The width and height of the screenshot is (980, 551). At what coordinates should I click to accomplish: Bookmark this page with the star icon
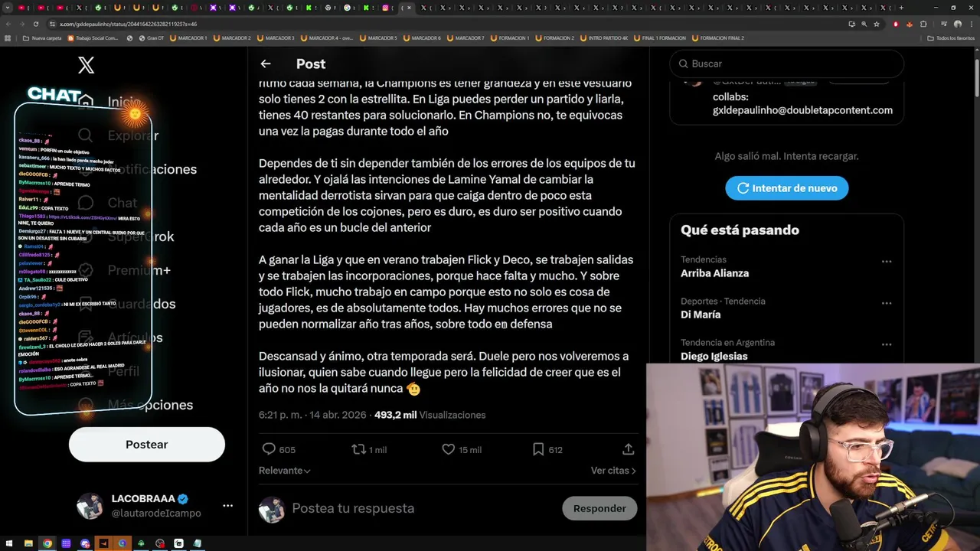click(x=877, y=24)
